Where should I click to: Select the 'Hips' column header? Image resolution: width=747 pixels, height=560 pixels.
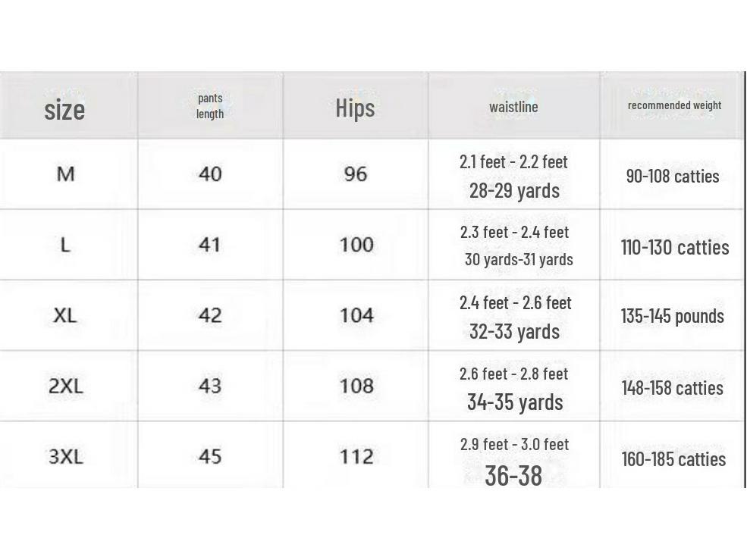pyautogui.click(x=355, y=108)
